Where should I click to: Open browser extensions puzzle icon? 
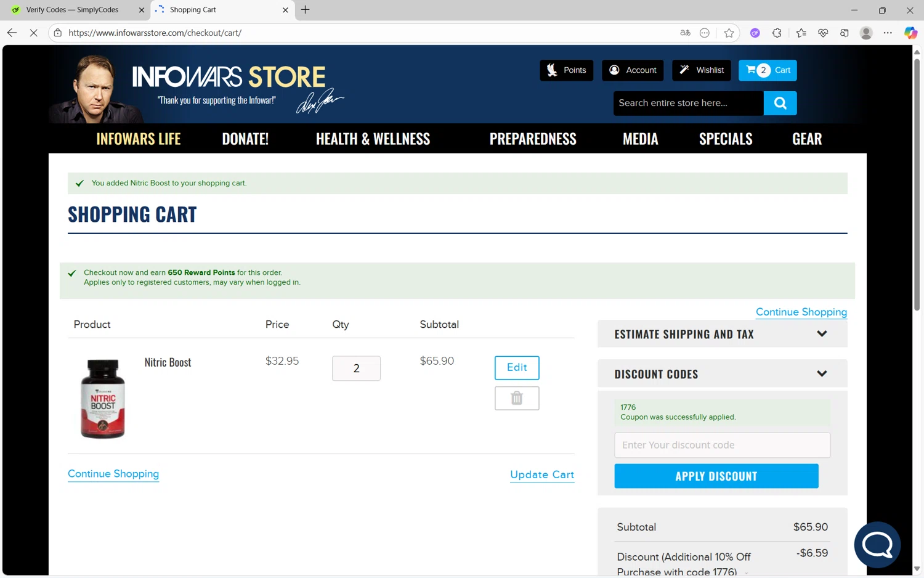(777, 33)
